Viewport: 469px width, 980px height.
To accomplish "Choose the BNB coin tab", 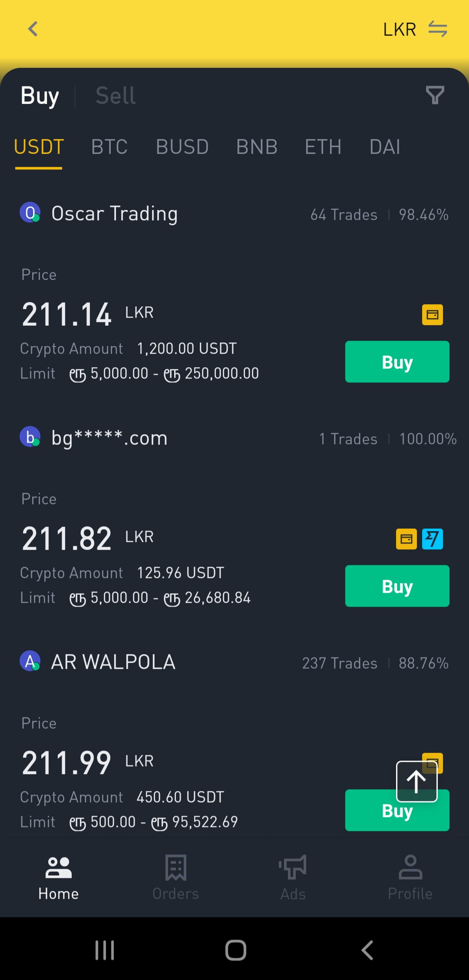I will tap(257, 147).
